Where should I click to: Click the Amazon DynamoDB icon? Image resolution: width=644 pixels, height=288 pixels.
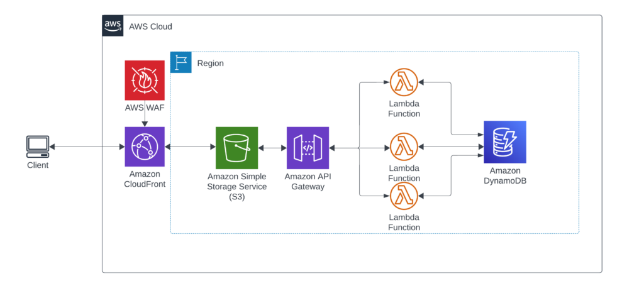[x=505, y=142]
